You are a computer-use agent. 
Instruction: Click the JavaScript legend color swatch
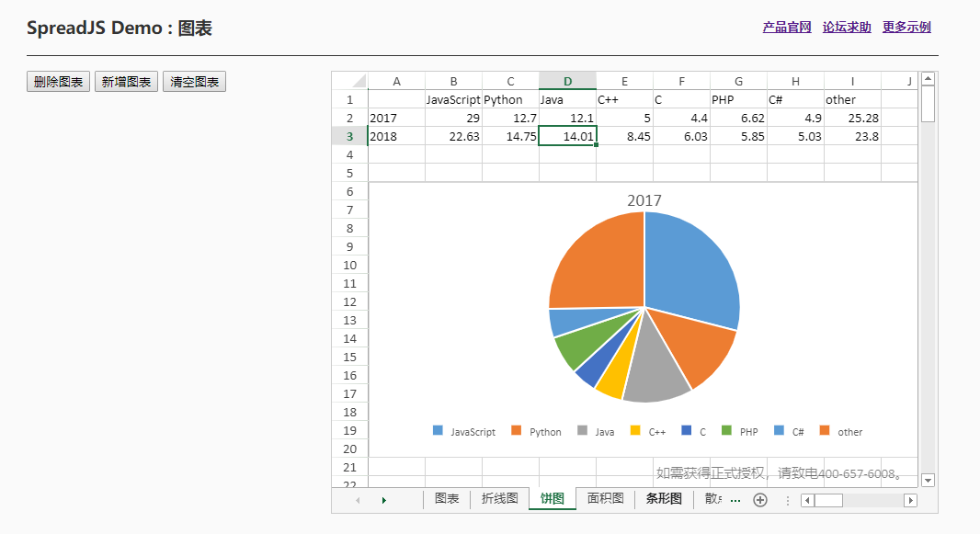438,430
